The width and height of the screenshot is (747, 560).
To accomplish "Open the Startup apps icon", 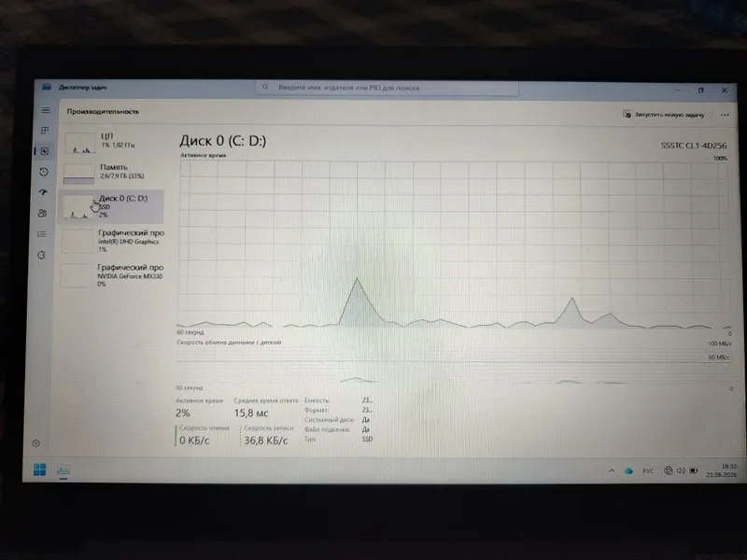I will pyautogui.click(x=43, y=192).
